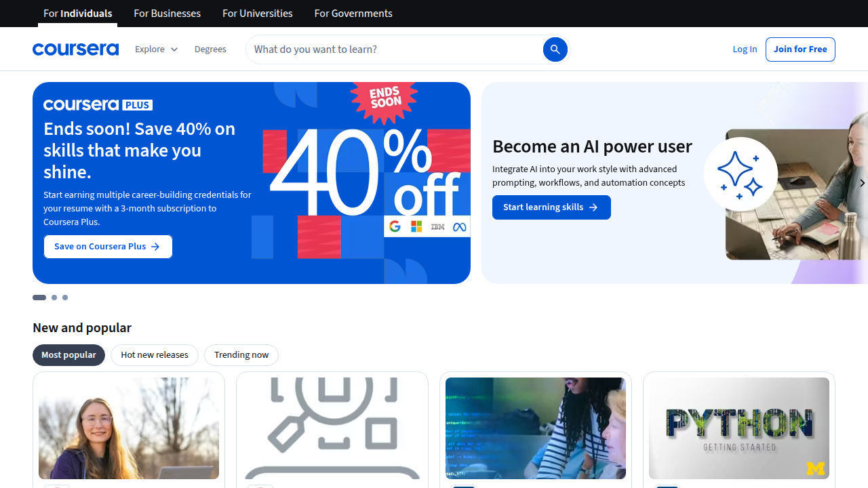
Task: Click the blue search magnifier button
Action: [x=555, y=49]
